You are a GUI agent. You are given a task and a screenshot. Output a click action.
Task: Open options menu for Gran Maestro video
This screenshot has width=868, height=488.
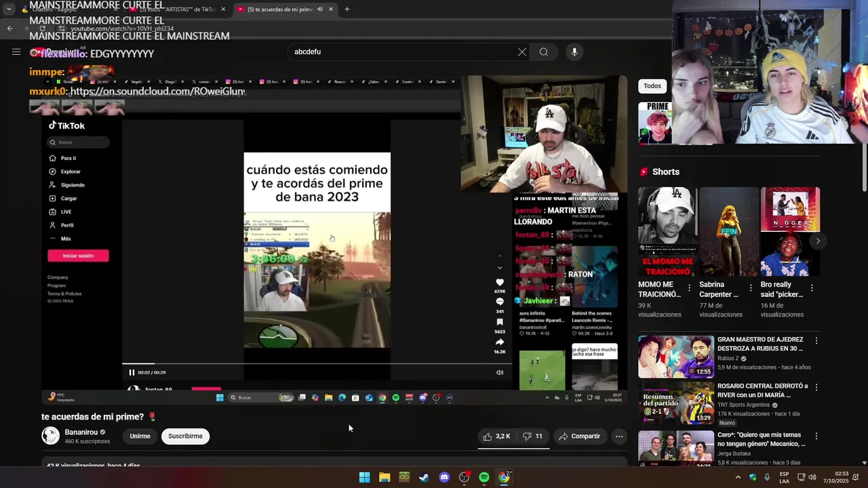(x=816, y=341)
